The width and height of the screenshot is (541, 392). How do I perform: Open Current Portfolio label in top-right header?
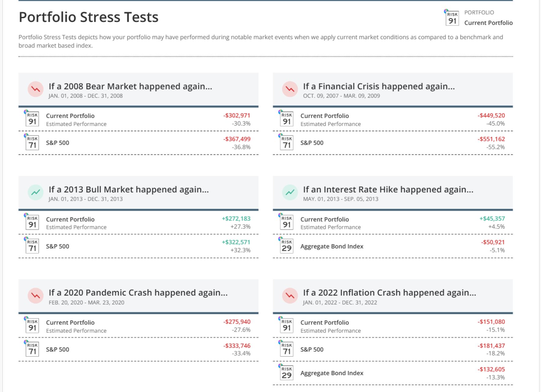tap(488, 23)
